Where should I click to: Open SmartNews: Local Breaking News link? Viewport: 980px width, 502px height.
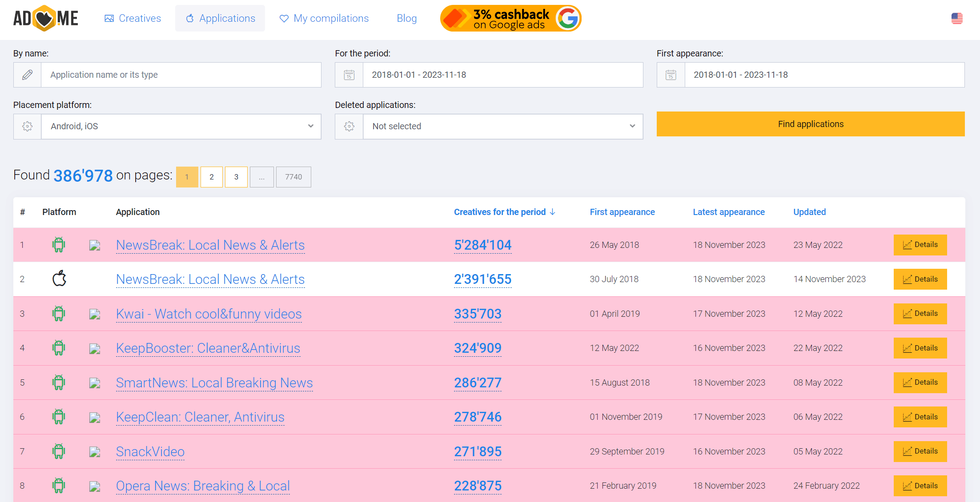click(214, 382)
